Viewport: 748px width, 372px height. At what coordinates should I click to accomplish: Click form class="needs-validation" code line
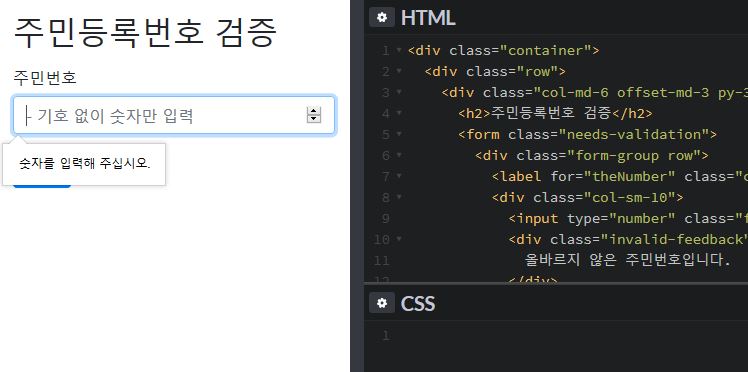click(587, 134)
